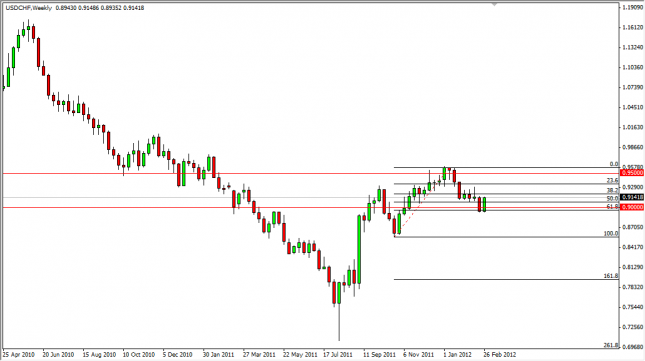
Task: Click the 1 Jan 2012 date label
Action: (x=457, y=354)
